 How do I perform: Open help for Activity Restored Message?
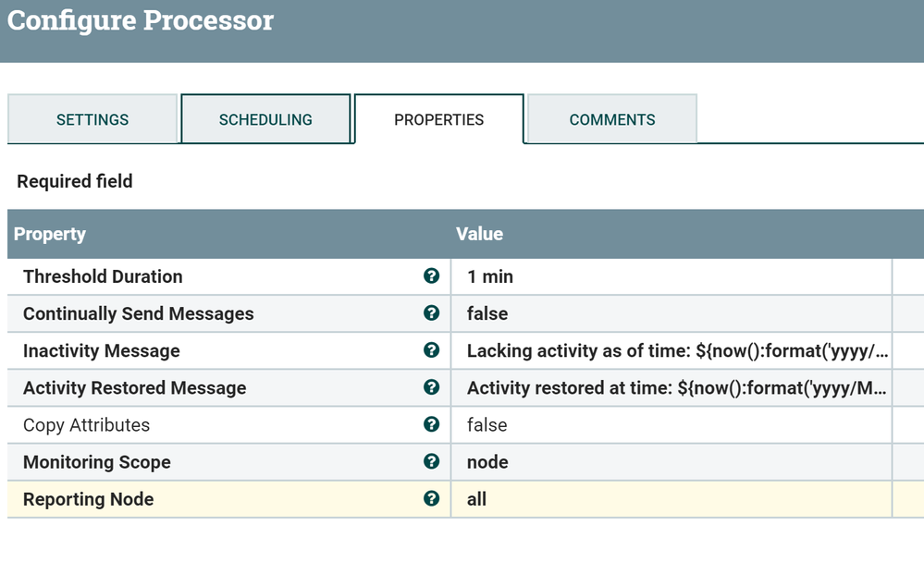(x=432, y=387)
